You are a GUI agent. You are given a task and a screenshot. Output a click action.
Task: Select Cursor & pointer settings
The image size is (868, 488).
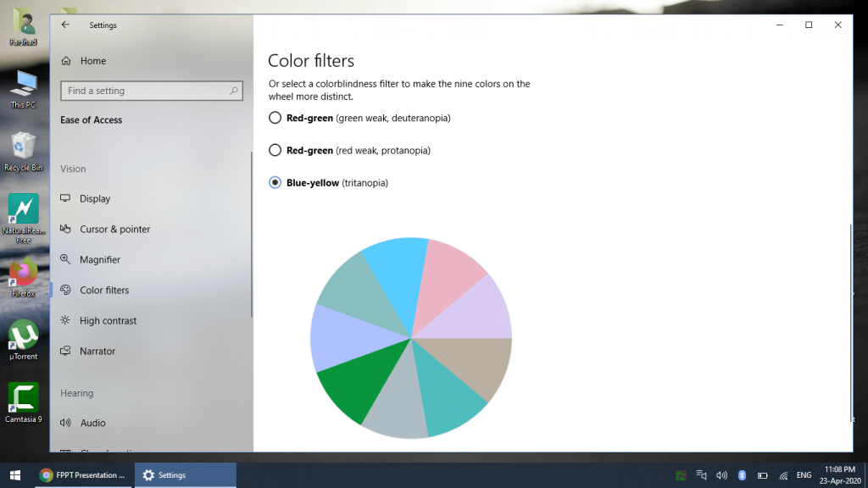pyautogui.click(x=113, y=229)
